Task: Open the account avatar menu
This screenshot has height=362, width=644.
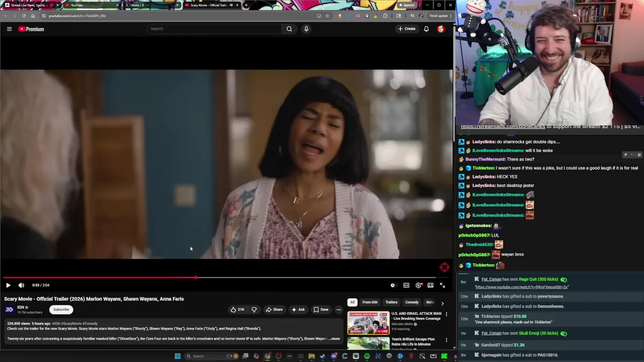Action: 441,29
